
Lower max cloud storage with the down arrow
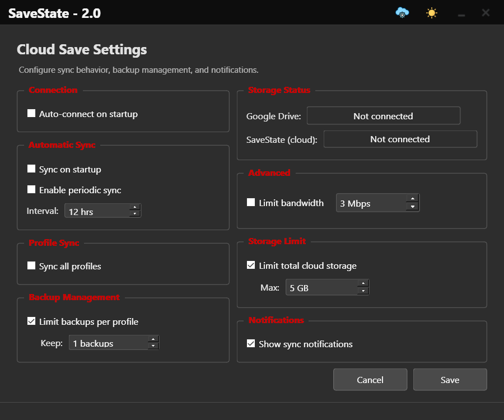click(x=363, y=291)
